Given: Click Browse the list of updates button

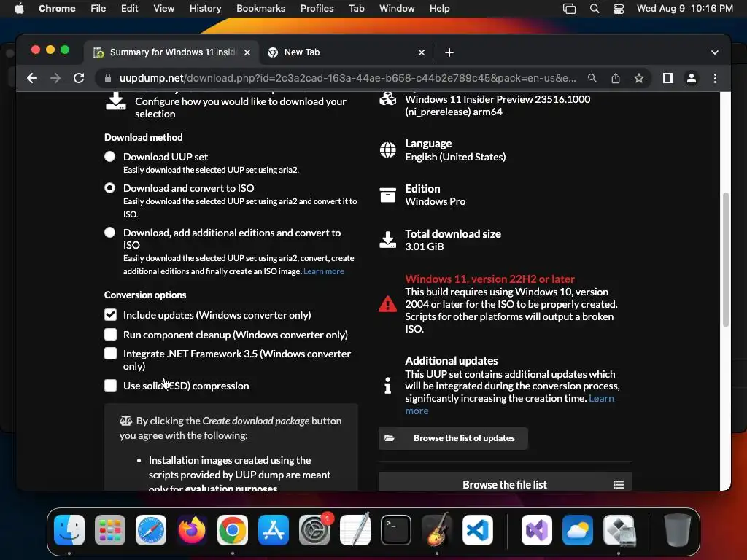Looking at the screenshot, I should point(453,438).
